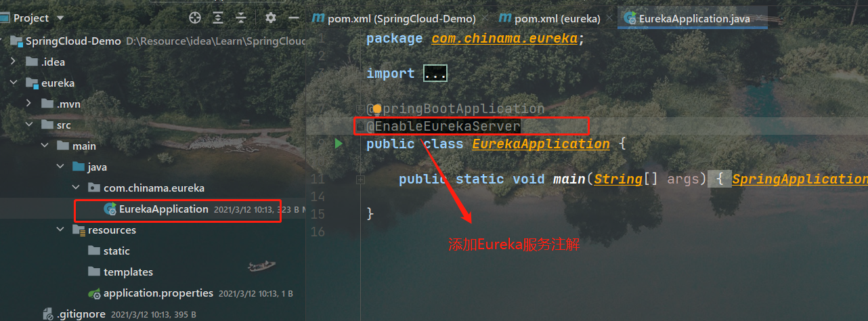Viewport: 868px width, 321px height.
Task: Expand the .idea folder
Action: click(14, 62)
